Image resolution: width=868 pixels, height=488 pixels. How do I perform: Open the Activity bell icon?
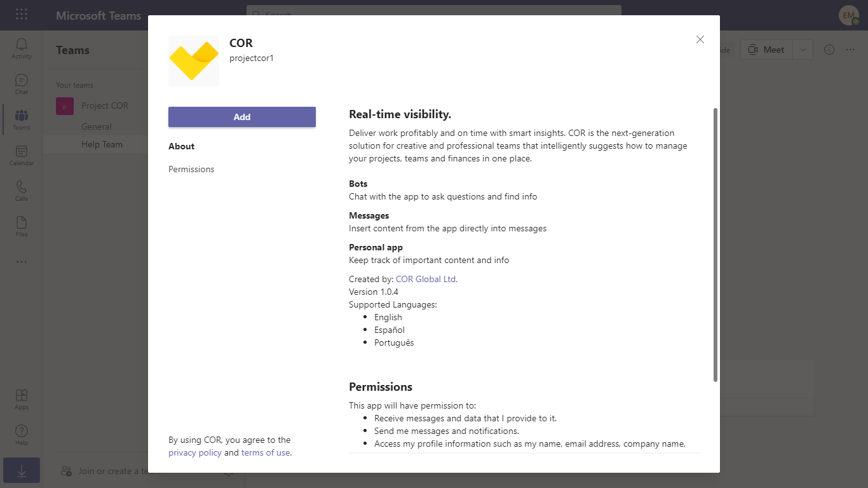22,48
